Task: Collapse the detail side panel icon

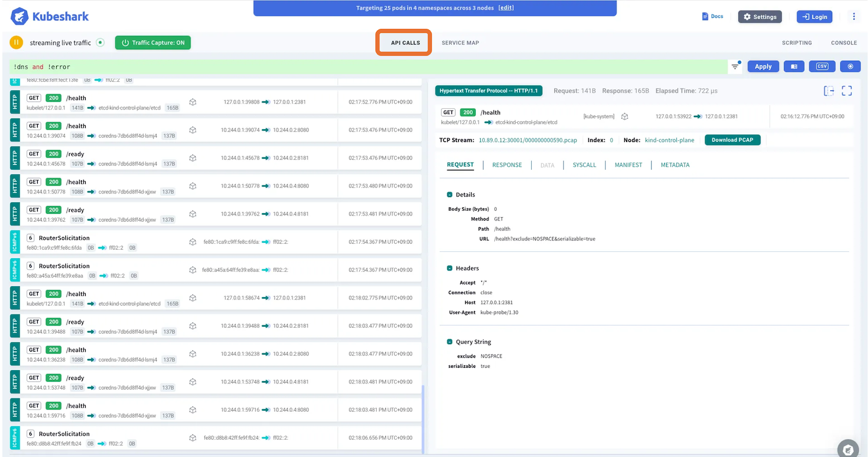Action: tap(829, 90)
